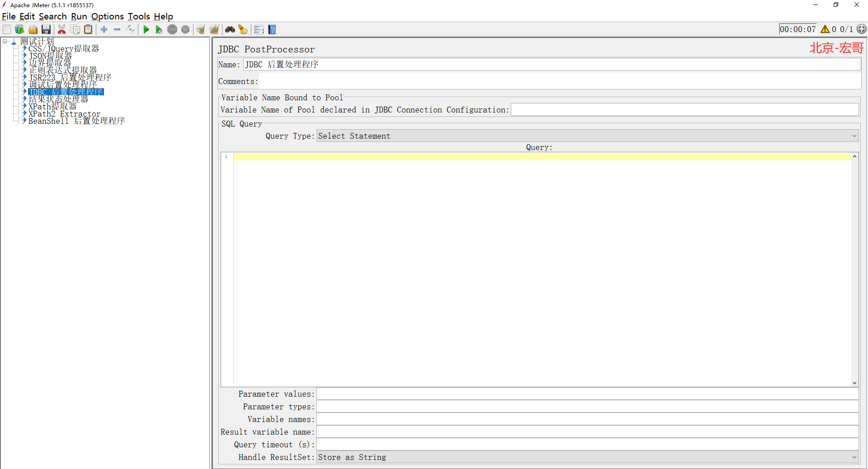Clear results with single broom icon
868x469 pixels.
pyautogui.click(x=201, y=29)
